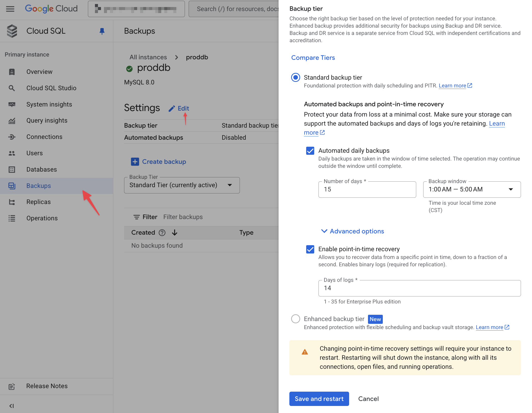Open Replicas in the sidebar menu
532x413 pixels.
(x=38, y=202)
